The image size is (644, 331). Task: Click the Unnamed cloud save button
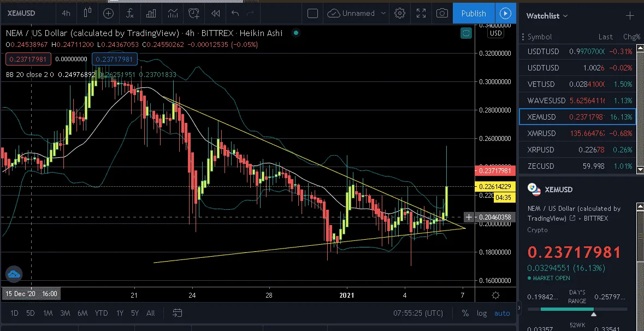click(x=351, y=13)
